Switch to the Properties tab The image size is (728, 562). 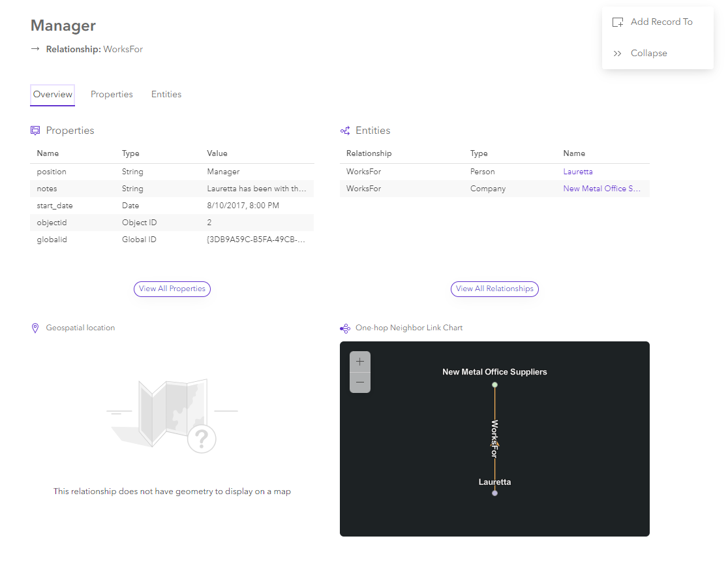click(x=112, y=94)
